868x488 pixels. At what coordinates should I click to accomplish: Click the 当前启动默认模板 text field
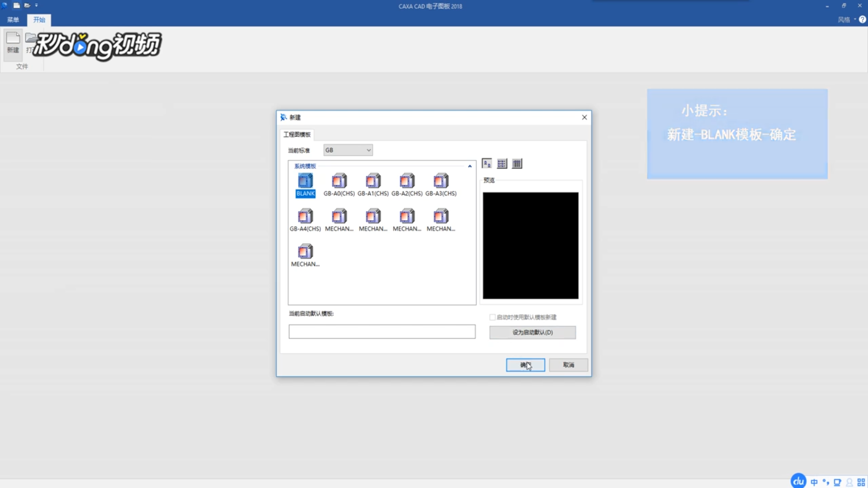tap(382, 332)
